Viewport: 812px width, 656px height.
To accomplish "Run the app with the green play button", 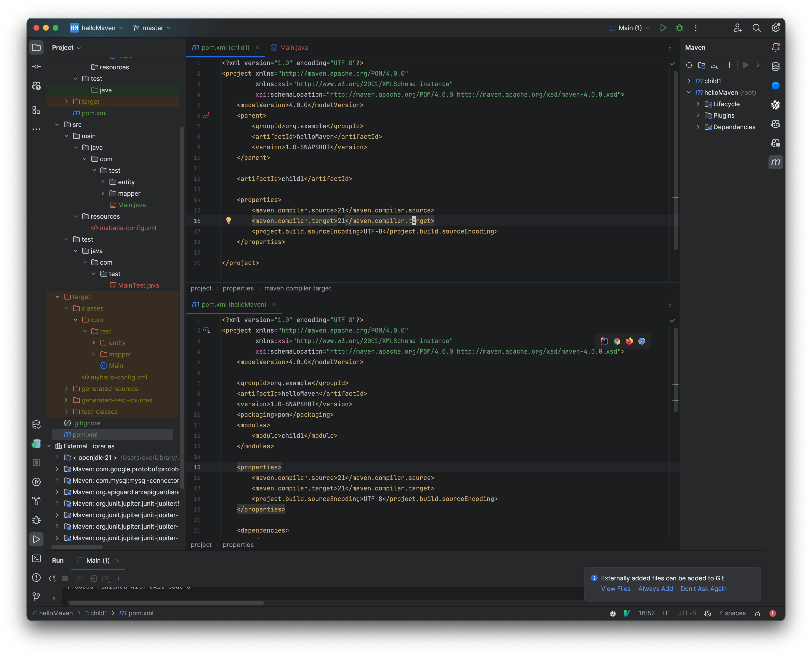I will click(664, 28).
